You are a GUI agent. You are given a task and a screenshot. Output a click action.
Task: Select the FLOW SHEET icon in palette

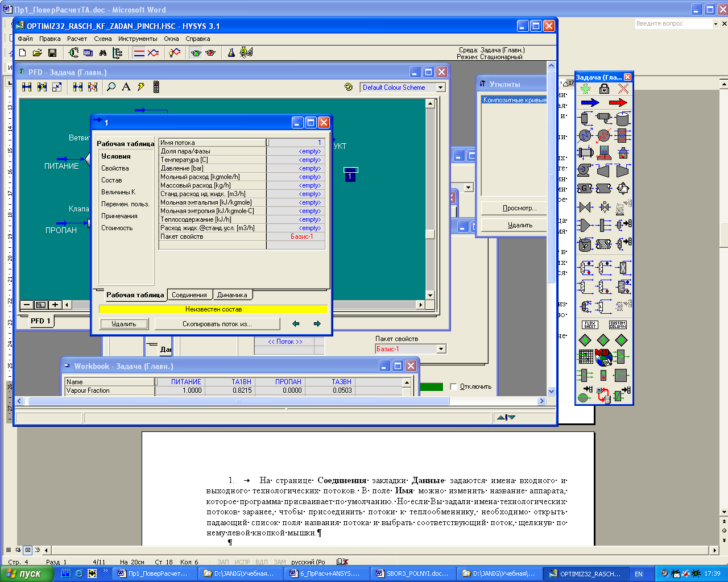coord(590,325)
